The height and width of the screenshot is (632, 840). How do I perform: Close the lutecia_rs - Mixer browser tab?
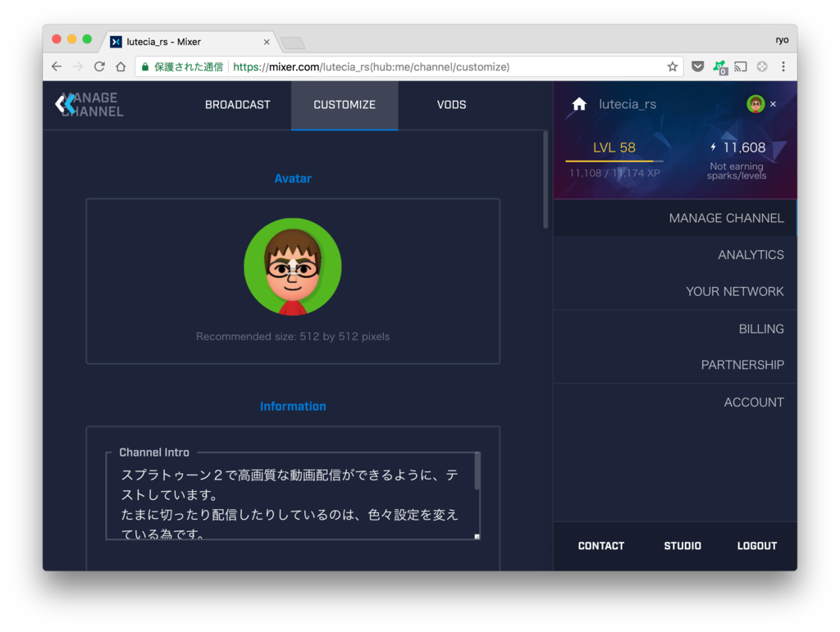267,42
